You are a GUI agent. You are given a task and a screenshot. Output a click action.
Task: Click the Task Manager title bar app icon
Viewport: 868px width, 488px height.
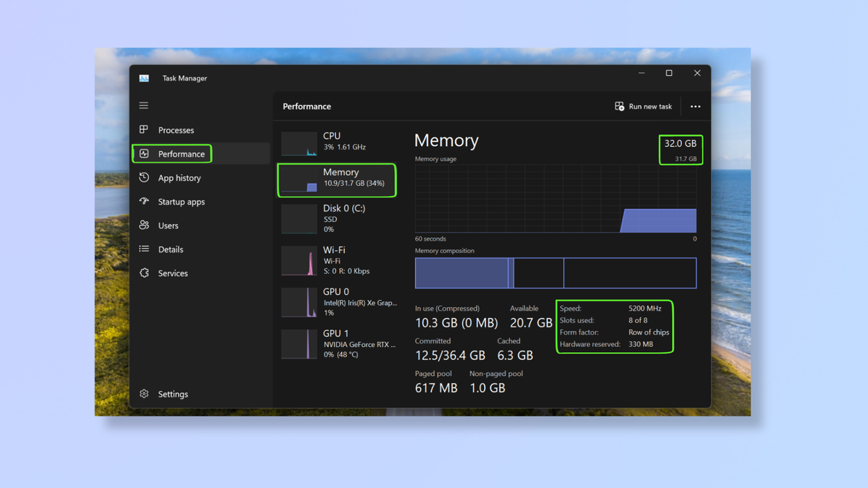144,78
